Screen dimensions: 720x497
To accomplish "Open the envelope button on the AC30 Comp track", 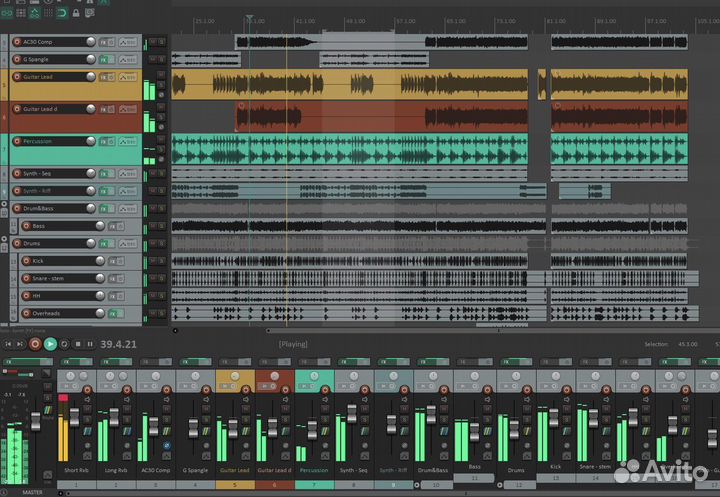I will 128,42.
